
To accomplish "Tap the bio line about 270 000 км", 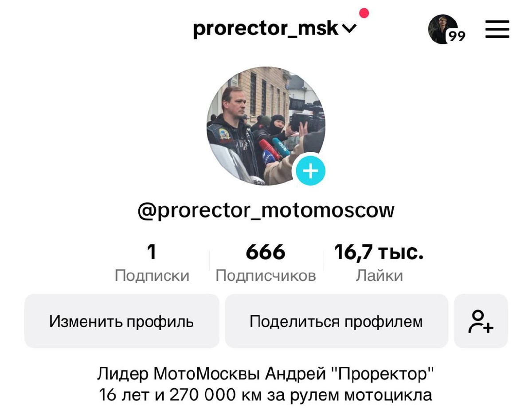I will pyautogui.click(x=266, y=394).
